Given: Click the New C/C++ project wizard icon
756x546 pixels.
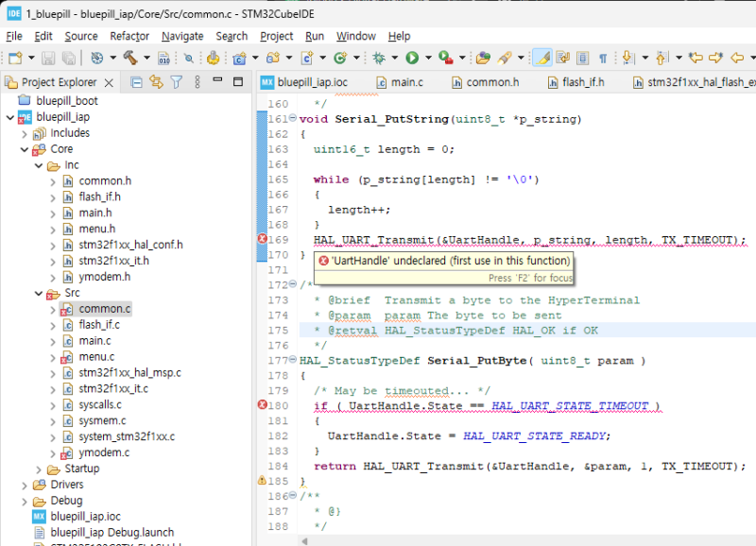Looking at the screenshot, I should pyautogui.click(x=14, y=57).
